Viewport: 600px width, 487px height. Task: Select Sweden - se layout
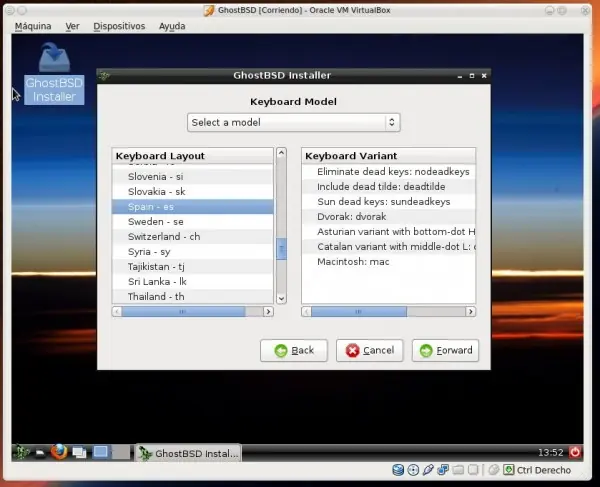click(193, 222)
